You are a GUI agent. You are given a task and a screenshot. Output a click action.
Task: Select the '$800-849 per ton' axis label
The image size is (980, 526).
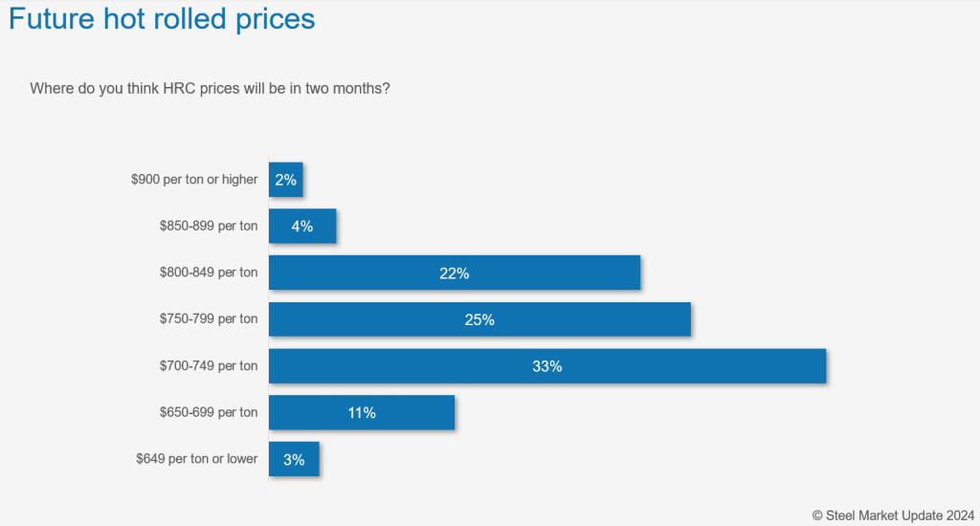point(209,273)
